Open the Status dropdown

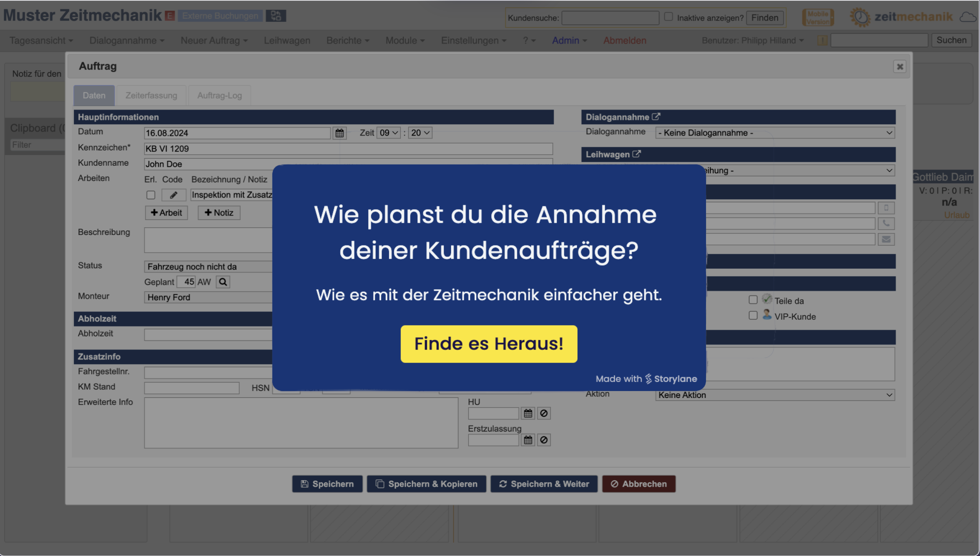point(208,267)
